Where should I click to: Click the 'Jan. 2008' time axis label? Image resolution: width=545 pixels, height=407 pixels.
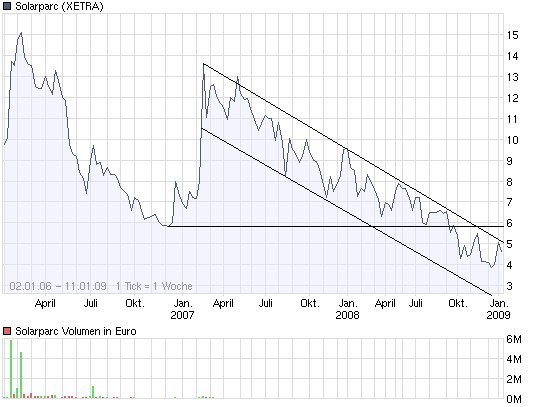coord(348,309)
